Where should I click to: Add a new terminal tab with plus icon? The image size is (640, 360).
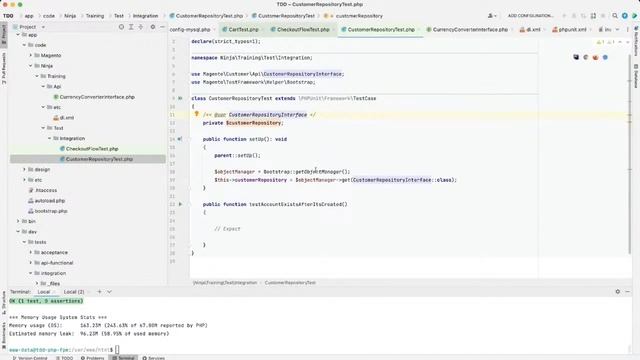99,291
